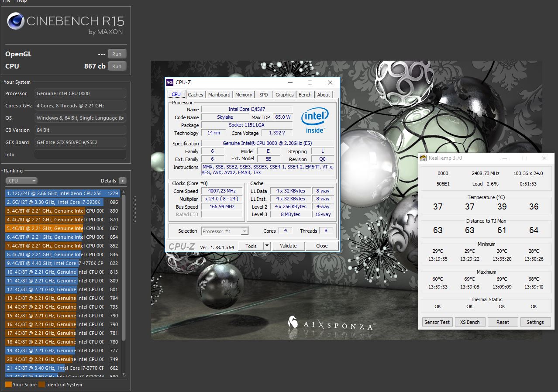
Task: Click the Bus Speed value field
Action: pos(222,207)
